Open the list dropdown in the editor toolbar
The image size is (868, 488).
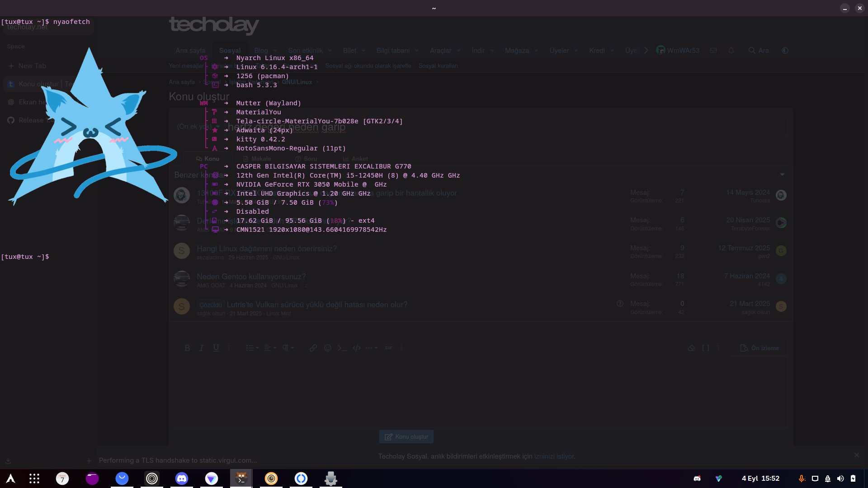252,348
